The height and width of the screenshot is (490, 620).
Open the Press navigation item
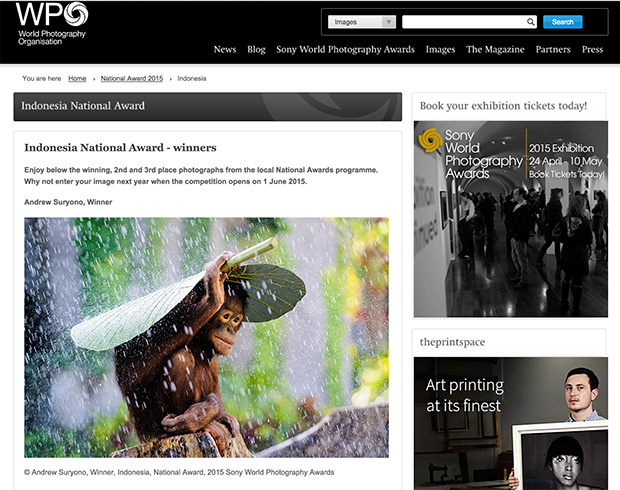(592, 49)
